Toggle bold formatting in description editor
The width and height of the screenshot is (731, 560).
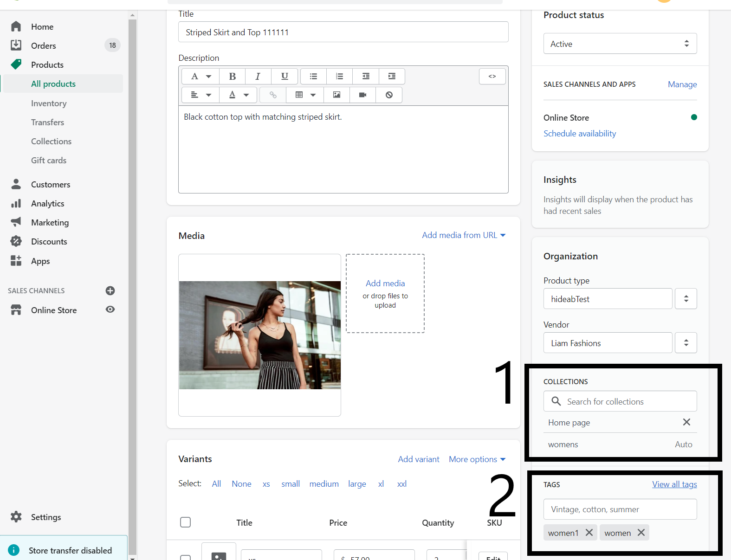(x=233, y=76)
